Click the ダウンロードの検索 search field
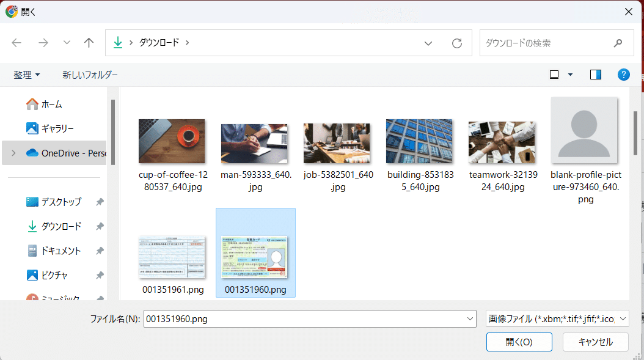This screenshot has width=644, height=360. 547,43
